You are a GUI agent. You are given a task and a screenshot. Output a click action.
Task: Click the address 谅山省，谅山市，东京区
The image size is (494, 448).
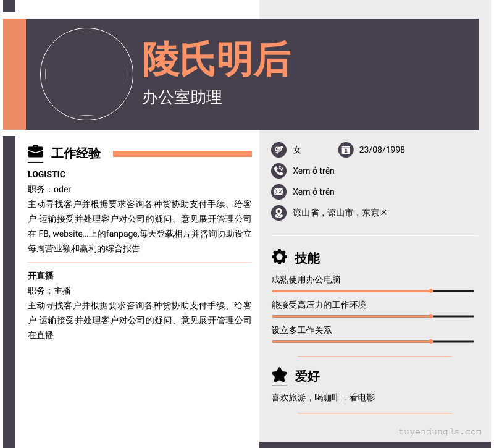tap(340, 213)
